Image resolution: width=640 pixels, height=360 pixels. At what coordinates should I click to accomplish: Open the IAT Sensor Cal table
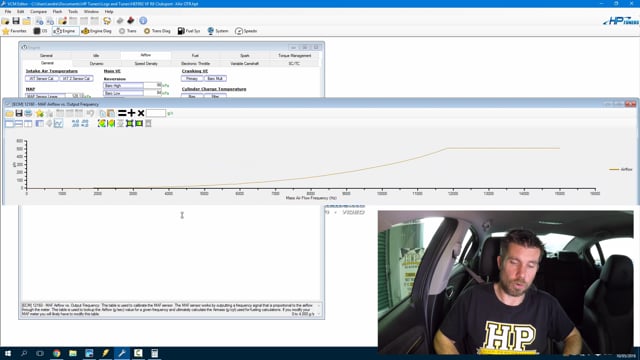coord(42,78)
